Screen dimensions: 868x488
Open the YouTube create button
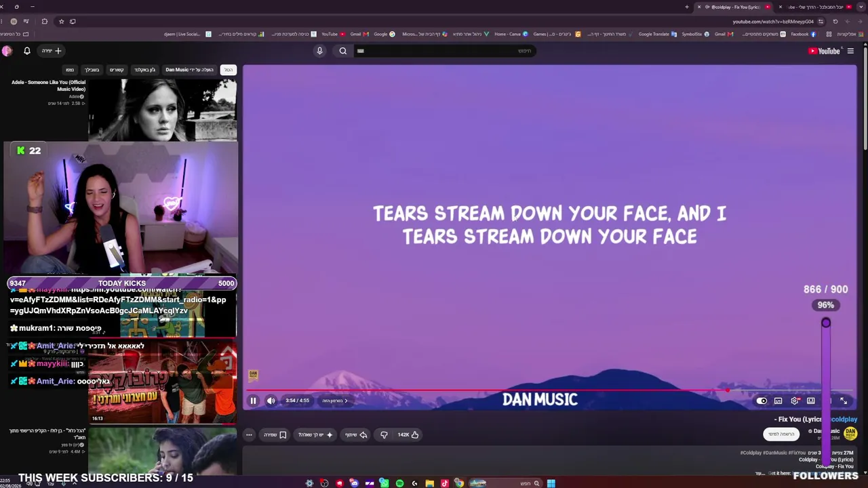[x=52, y=51]
